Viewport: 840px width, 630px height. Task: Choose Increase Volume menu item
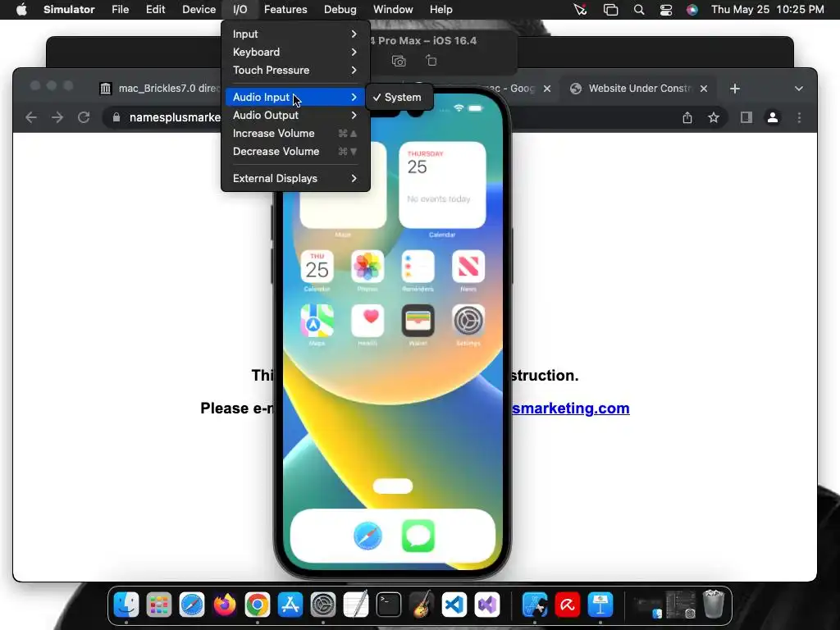coord(295,134)
